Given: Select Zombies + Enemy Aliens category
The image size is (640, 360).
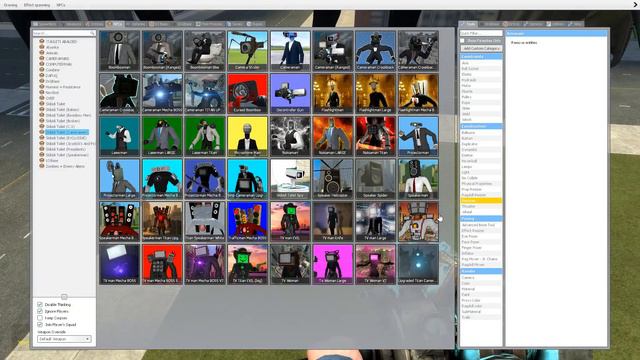Looking at the screenshot, I should [65, 167].
